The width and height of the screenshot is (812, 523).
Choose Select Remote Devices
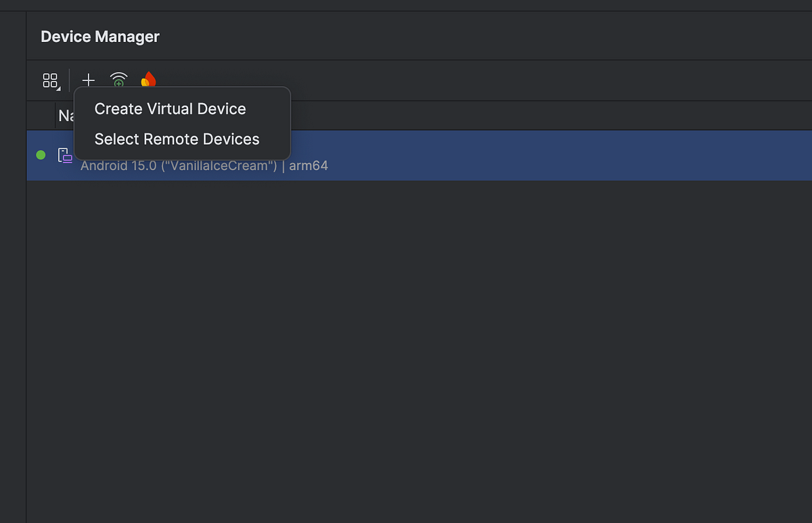177,139
